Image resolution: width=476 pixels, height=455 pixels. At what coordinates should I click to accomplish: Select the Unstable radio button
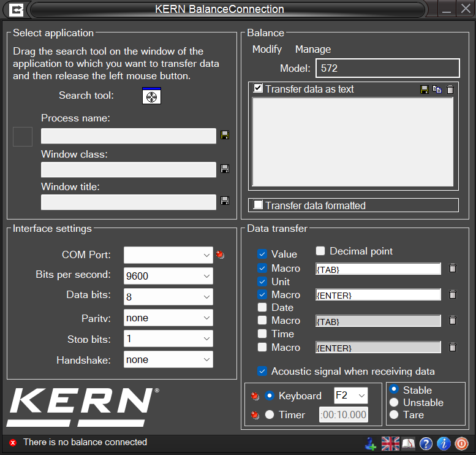[394, 402]
